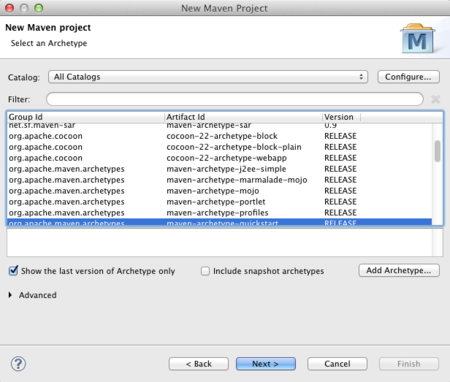Clear the filter with the X icon
The image size is (450, 382).
[x=435, y=99]
